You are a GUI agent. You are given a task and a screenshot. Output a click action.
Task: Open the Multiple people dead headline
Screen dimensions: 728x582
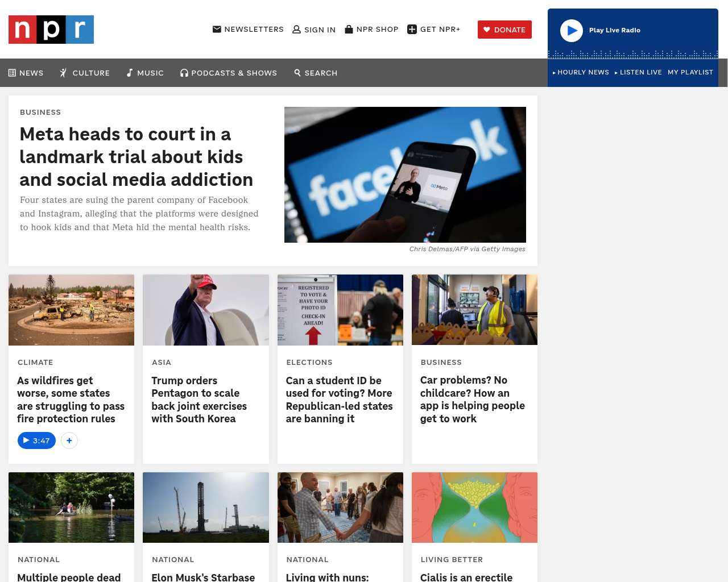69,577
